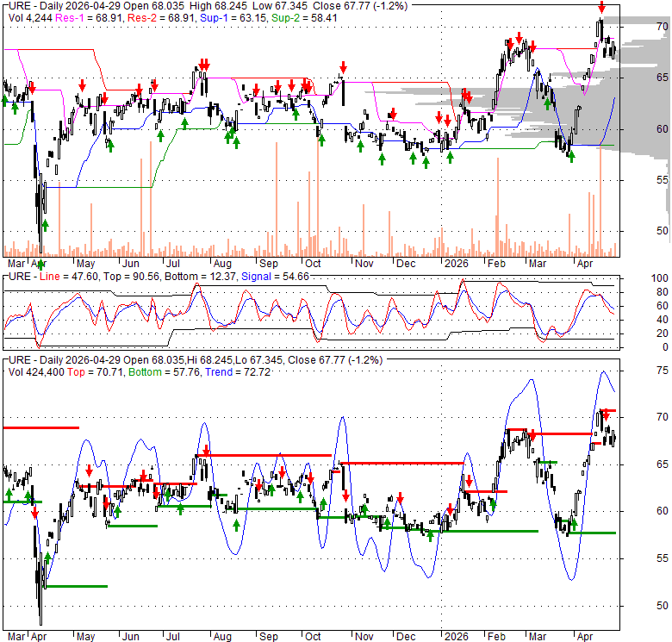Select the 2026 label on top chart time axis
Image resolution: width=672 pixels, height=642 pixels.
pos(457,264)
